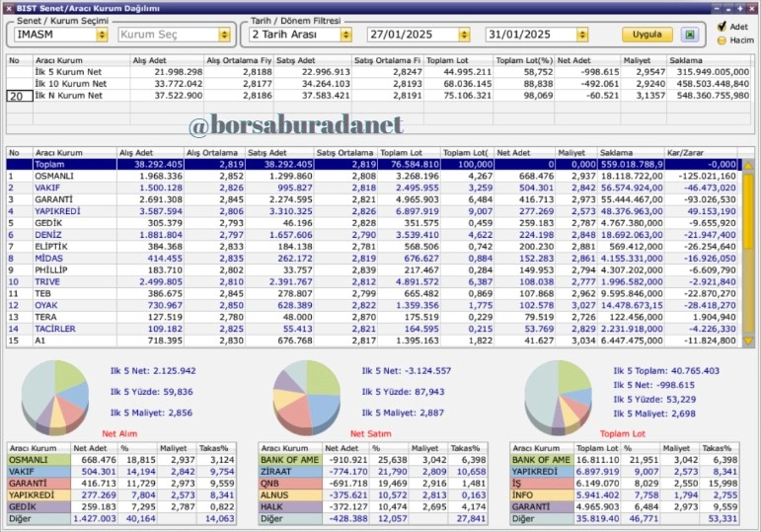Select the İŞ row in Toplam Lot table
The height and width of the screenshot is (532, 761).
tap(625, 484)
